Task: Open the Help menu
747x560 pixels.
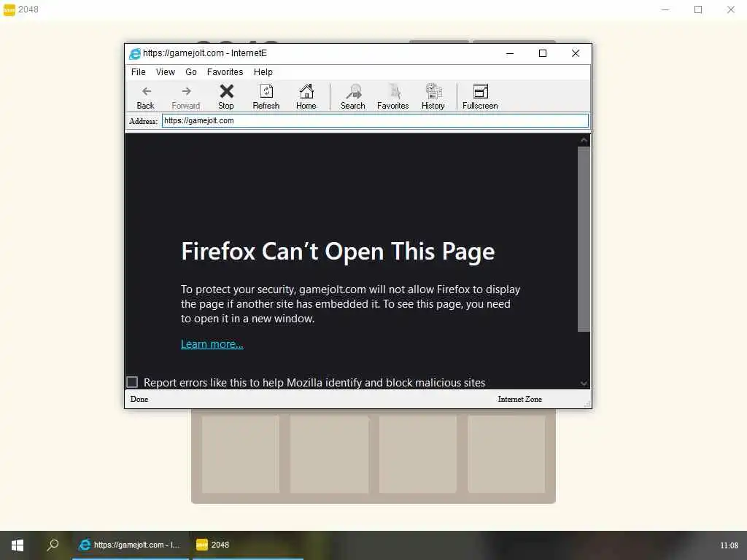Action: point(263,72)
